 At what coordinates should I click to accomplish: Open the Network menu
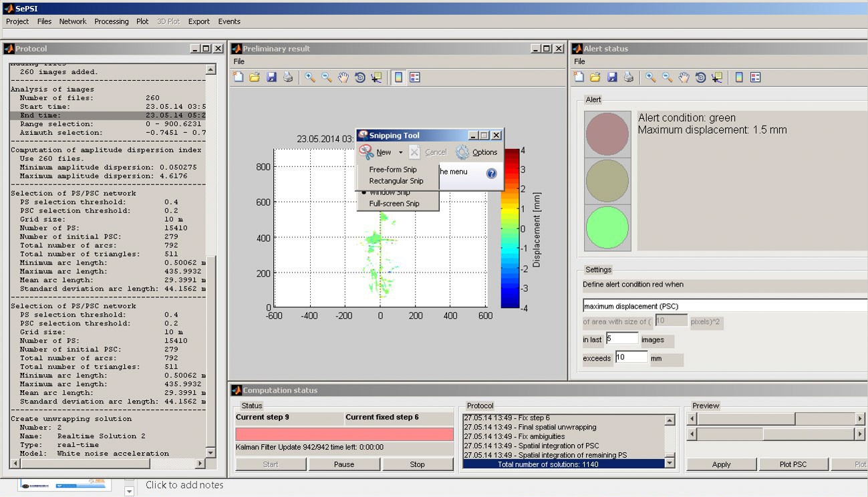[x=73, y=21]
